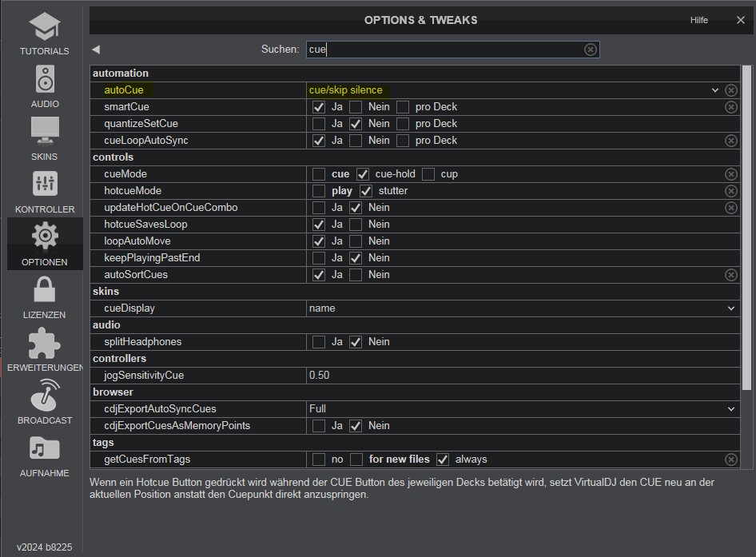756x557 pixels.
Task: Select the quantizeSetCue option name
Action: click(141, 124)
